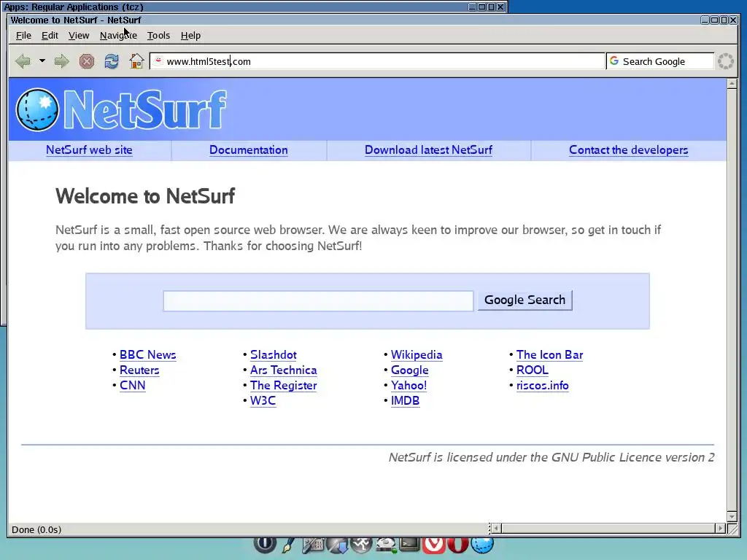This screenshot has width=747, height=560.
Task: Open the Reuters link
Action: (x=139, y=370)
